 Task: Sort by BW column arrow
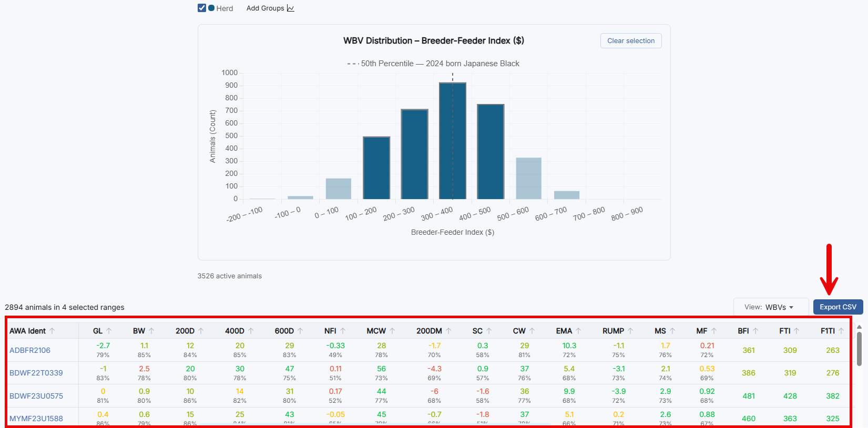click(151, 331)
